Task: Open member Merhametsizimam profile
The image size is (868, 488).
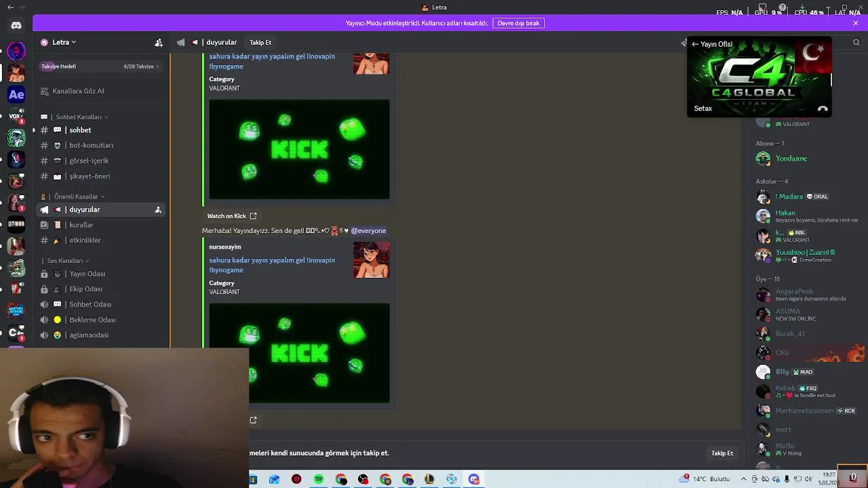Action: click(807, 411)
